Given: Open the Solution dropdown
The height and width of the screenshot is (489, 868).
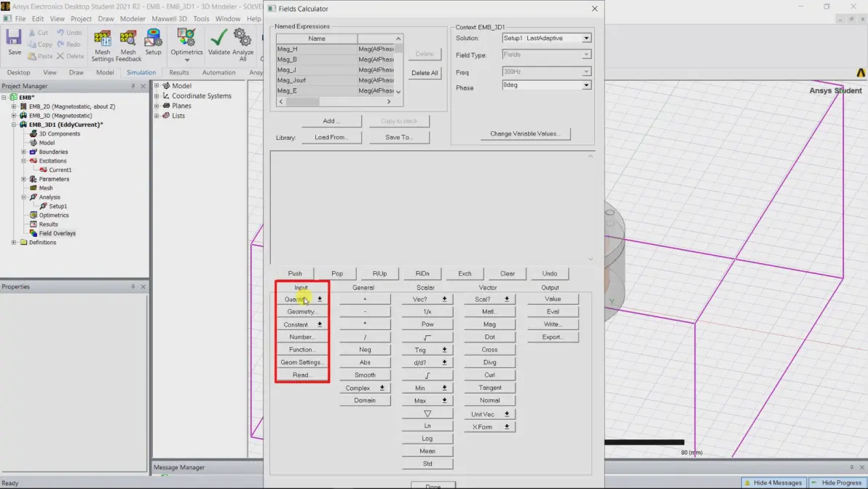Looking at the screenshot, I should (x=585, y=38).
